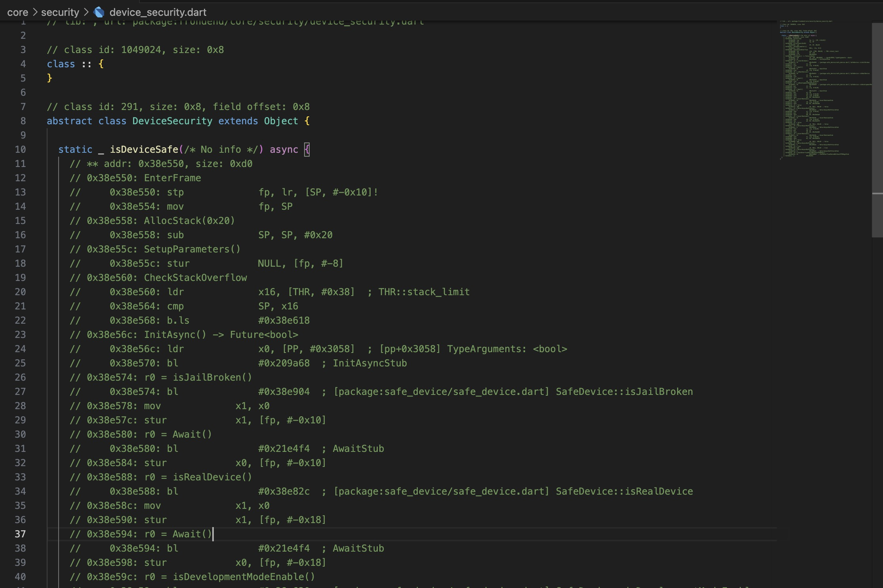
Task: Click 'InitAsyncStub' comment on line 25
Action: pyautogui.click(x=370, y=363)
